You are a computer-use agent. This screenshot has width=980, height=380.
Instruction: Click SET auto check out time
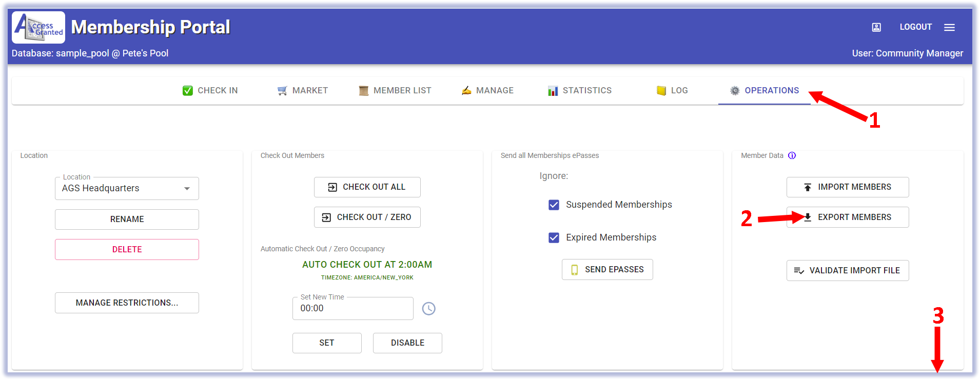327,343
